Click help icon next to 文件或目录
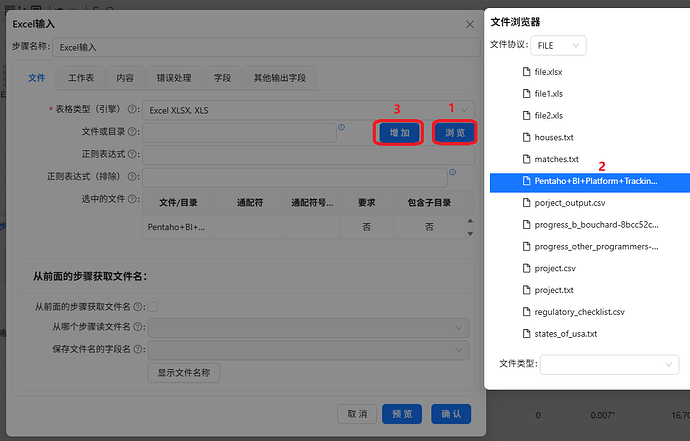Viewport: 690px width, 441px height. click(x=132, y=132)
